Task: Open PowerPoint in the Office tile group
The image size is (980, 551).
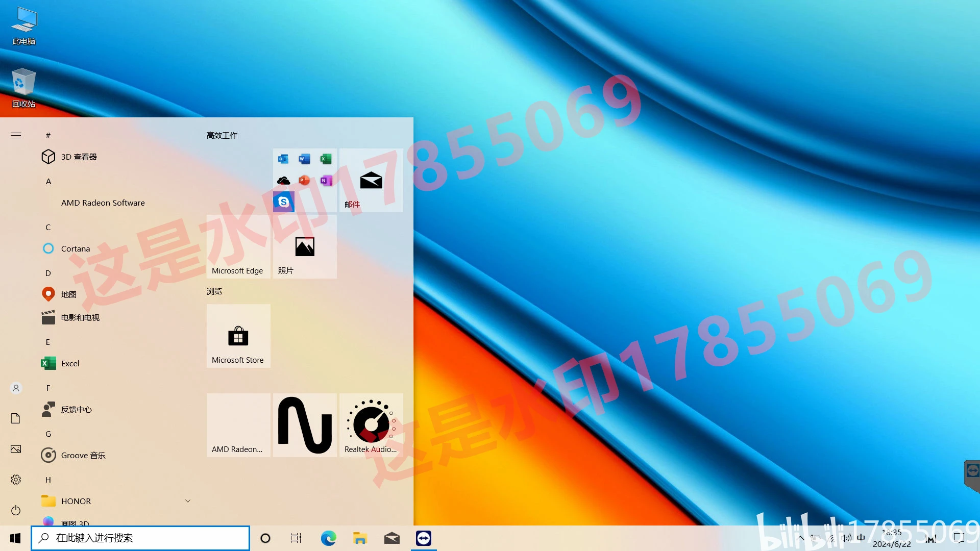Action: click(305, 181)
